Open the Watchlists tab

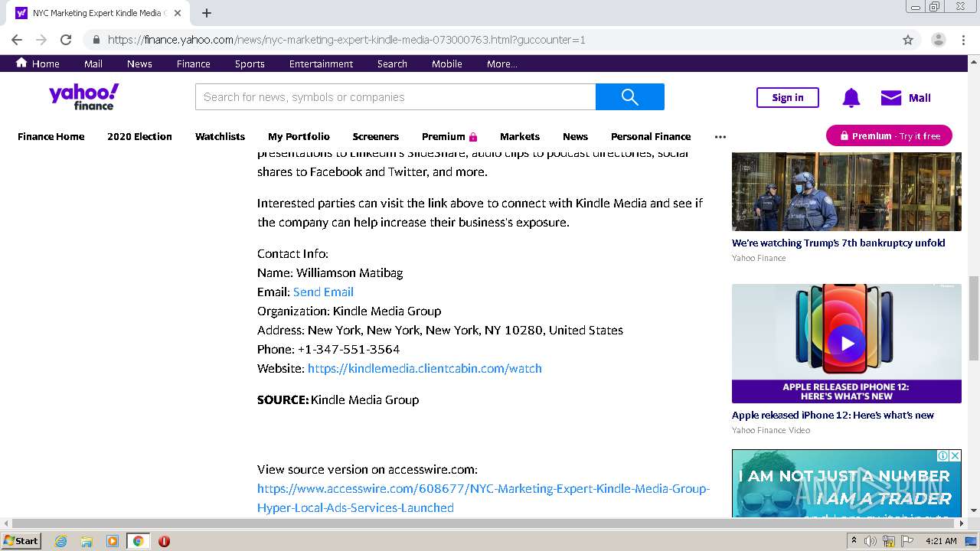pos(220,136)
